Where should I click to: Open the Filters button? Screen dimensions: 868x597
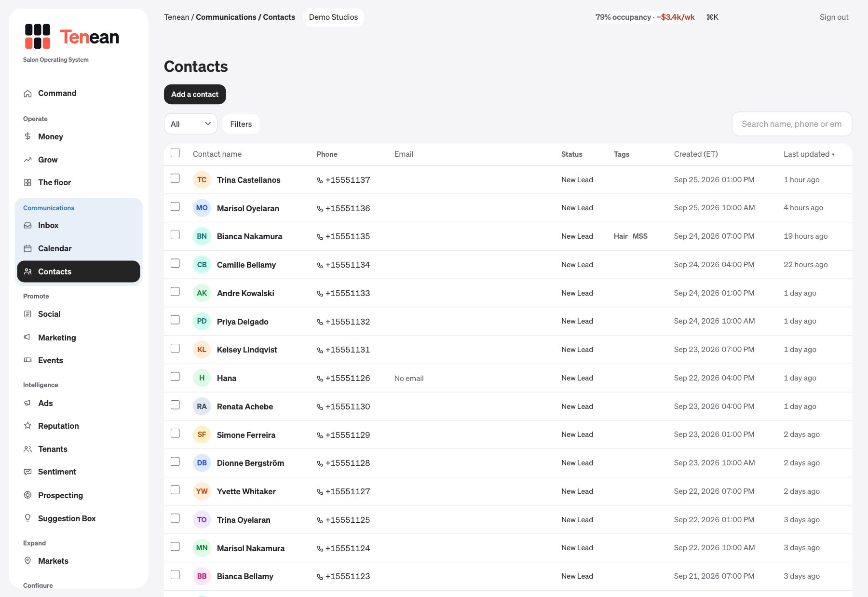point(241,124)
